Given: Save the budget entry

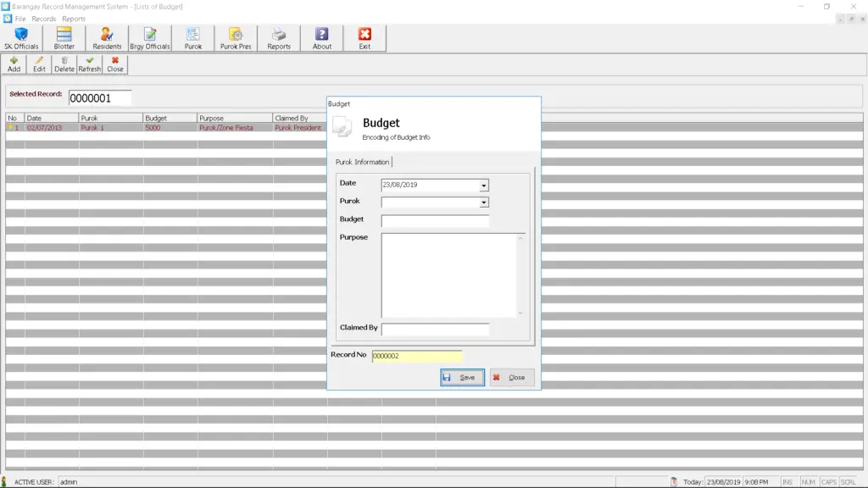Looking at the screenshot, I should pyautogui.click(x=461, y=377).
